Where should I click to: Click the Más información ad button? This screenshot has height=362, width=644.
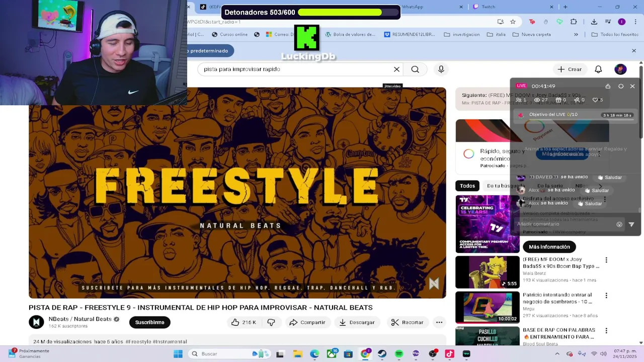click(x=549, y=247)
